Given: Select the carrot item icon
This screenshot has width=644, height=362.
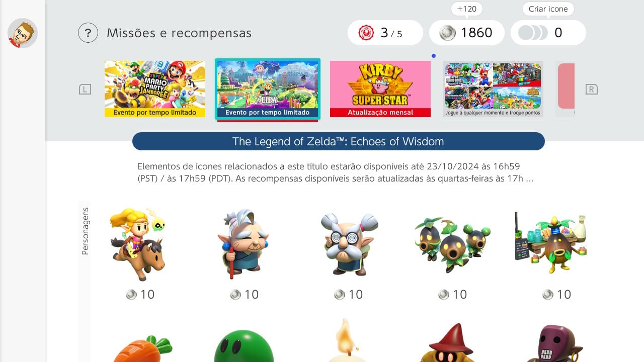Looking at the screenshot, I should pyautogui.click(x=142, y=347).
